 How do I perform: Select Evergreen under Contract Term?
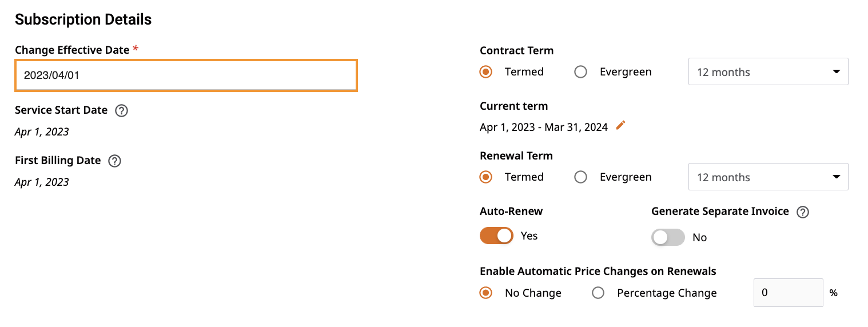581,72
